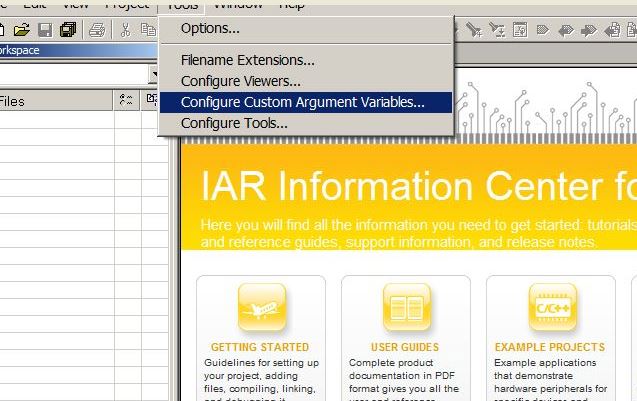Click the Go To line icon
The height and width of the screenshot is (401, 637).
click(x=520, y=30)
